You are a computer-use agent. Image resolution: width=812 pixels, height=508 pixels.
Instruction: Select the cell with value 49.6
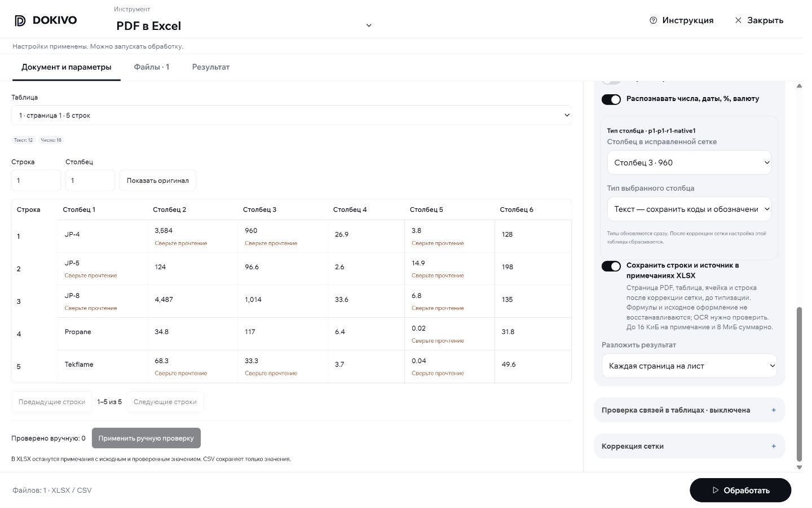(x=533, y=366)
